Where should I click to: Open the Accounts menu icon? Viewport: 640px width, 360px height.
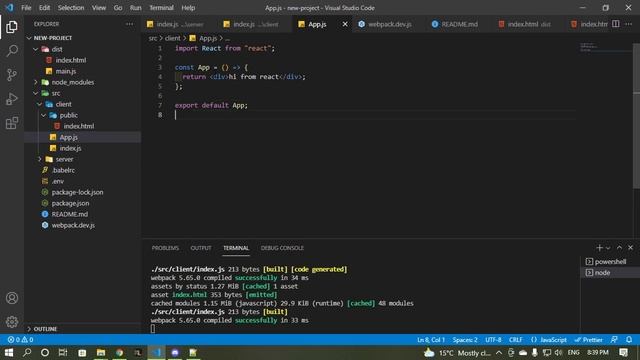[12, 298]
